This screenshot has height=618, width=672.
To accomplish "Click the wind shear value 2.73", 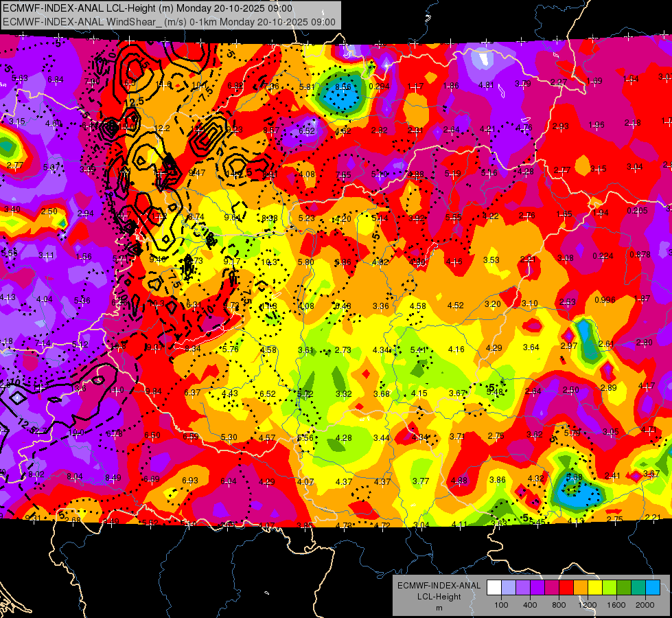I will (x=343, y=350).
